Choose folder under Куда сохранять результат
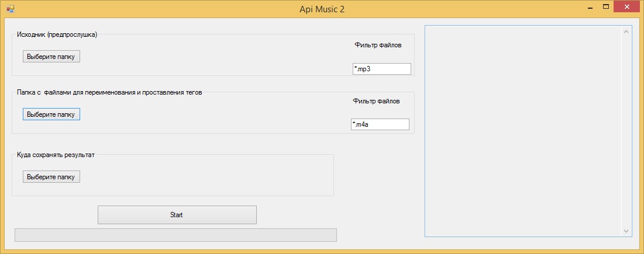 (51, 177)
